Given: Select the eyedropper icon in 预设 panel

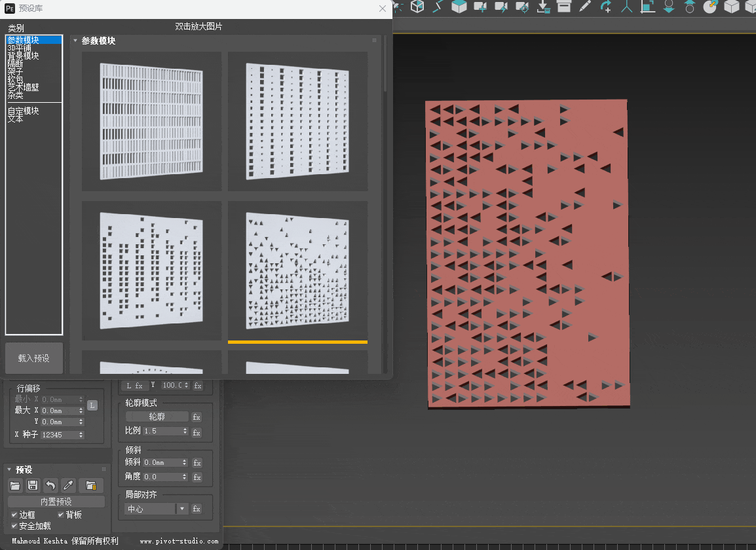Looking at the screenshot, I should [x=68, y=485].
